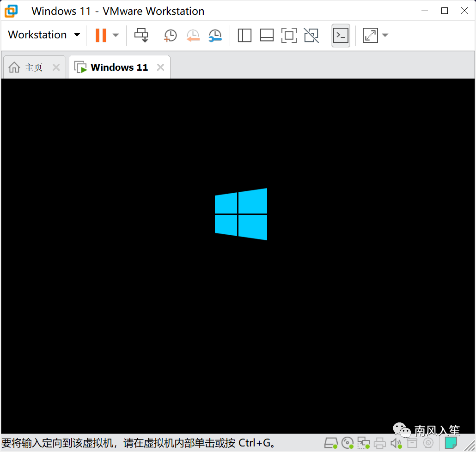The width and height of the screenshot is (476, 452).
Task: Close the VMware Workstation window
Action: pyautogui.click(x=464, y=11)
